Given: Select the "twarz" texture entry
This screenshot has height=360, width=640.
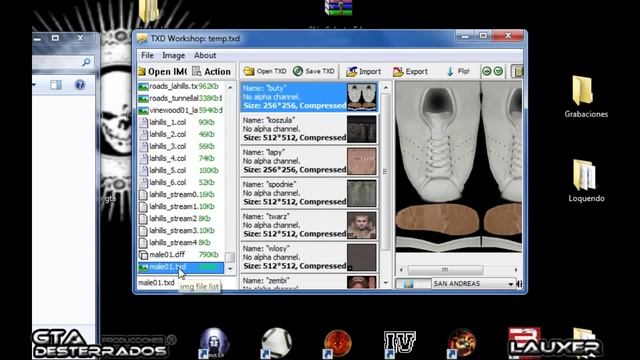Looking at the screenshot, I should click(x=309, y=225).
